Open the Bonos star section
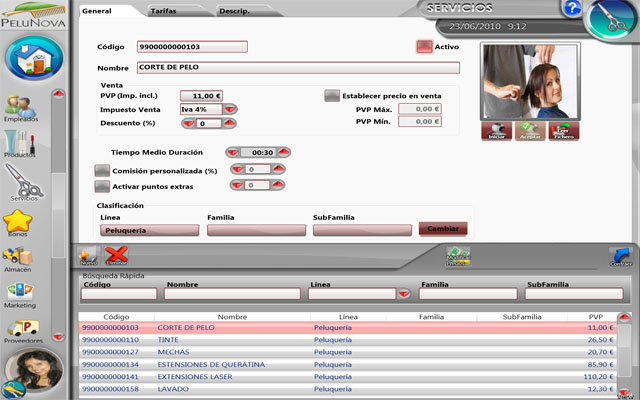640x400 pixels. pyautogui.click(x=18, y=223)
